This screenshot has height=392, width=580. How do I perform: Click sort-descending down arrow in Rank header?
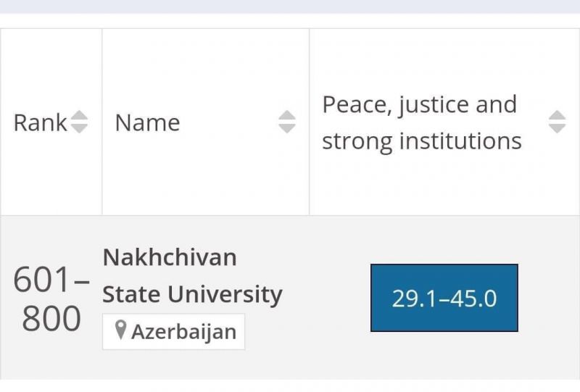(x=79, y=128)
